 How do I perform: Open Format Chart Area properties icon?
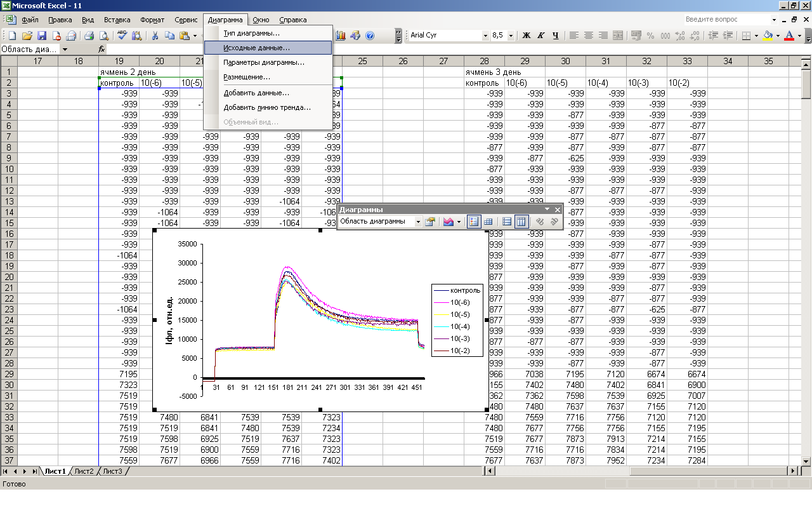[430, 222]
